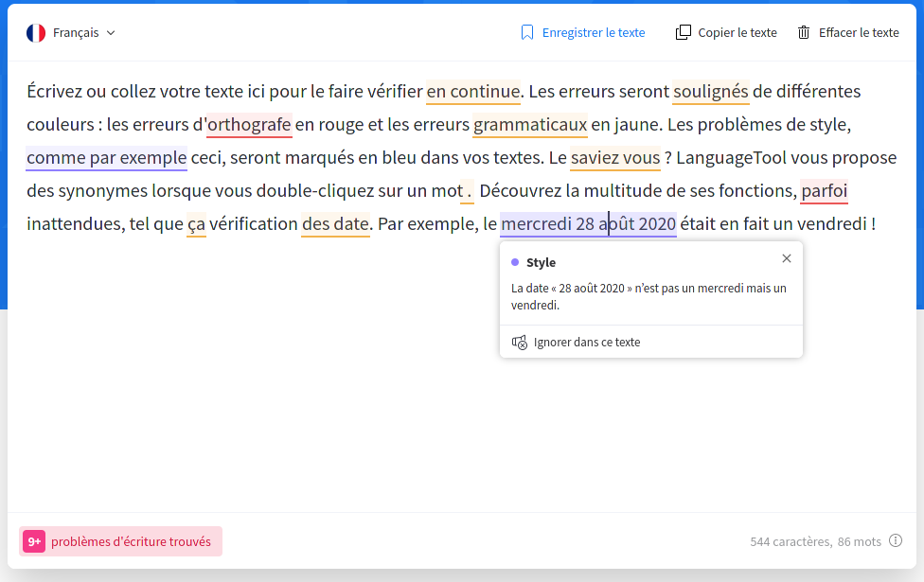Click the underlined word "soulignés"
This screenshot has width=924, height=582.
click(x=711, y=91)
